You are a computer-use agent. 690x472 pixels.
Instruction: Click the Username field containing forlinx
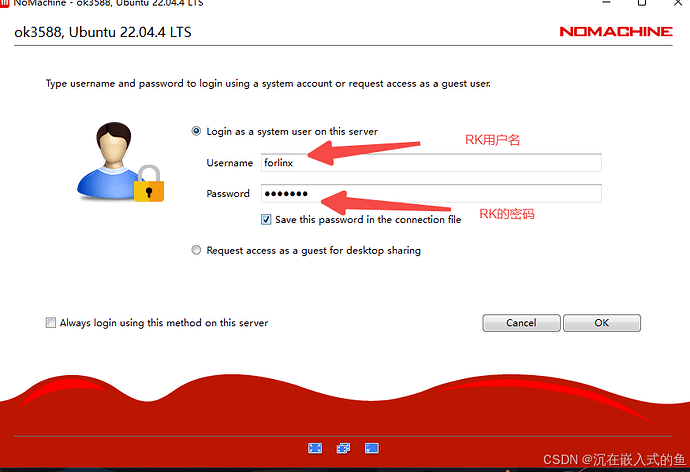(431, 163)
